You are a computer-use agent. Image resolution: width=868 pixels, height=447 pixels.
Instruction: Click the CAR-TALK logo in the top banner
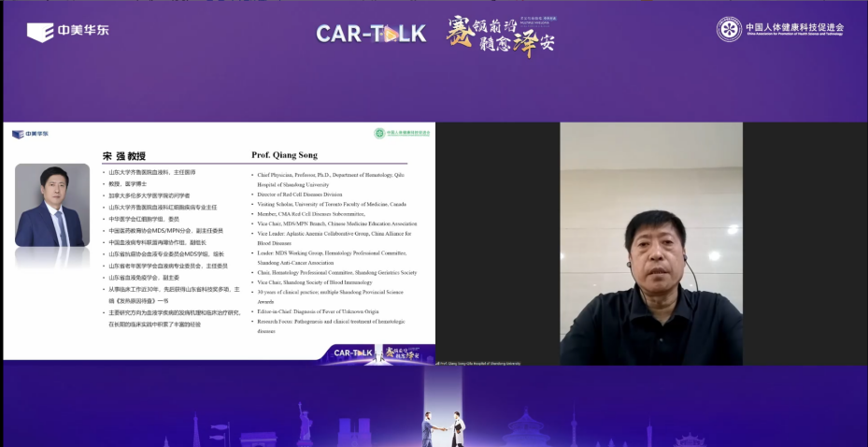(371, 34)
